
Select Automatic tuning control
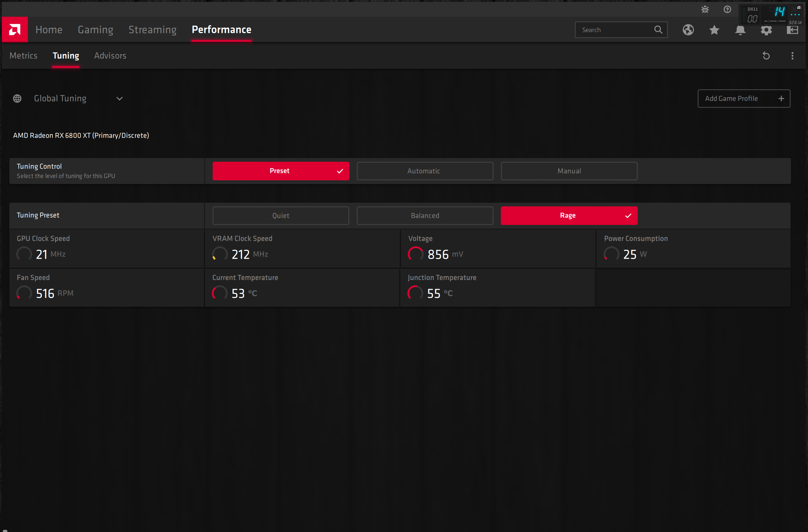click(x=425, y=171)
